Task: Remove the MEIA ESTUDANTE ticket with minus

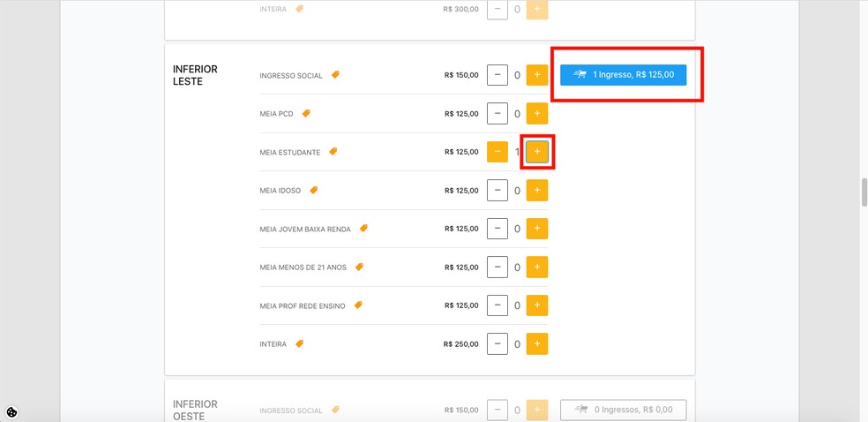Action: pos(498,152)
